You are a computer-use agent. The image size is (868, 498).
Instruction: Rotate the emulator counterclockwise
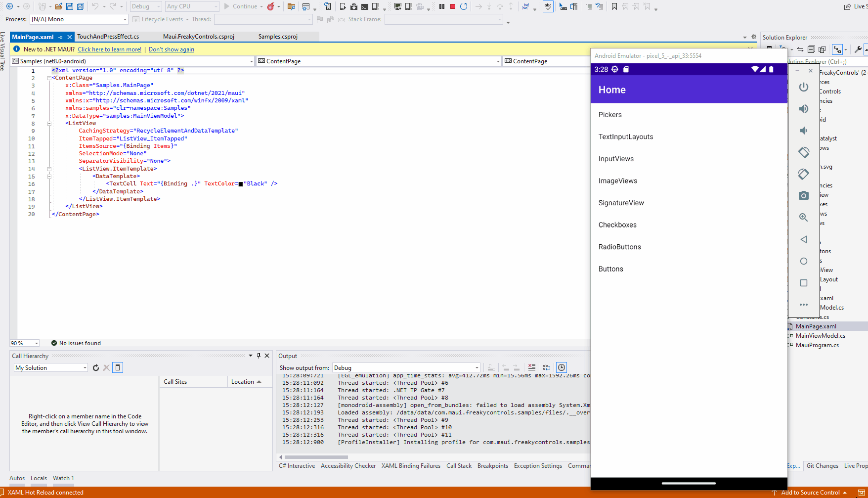803,152
